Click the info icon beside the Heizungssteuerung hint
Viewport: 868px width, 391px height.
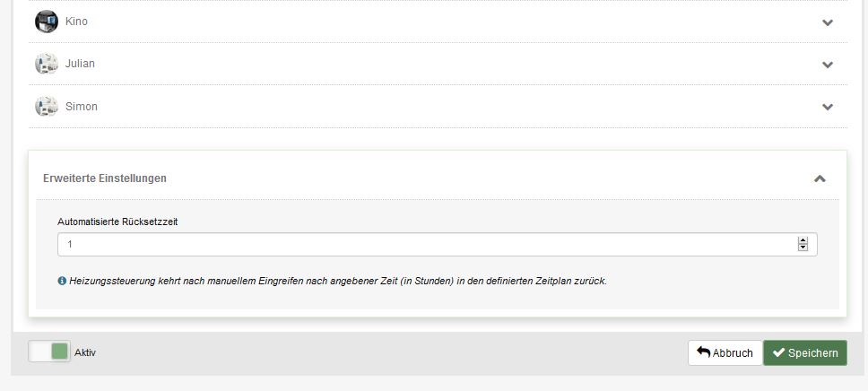[62, 281]
